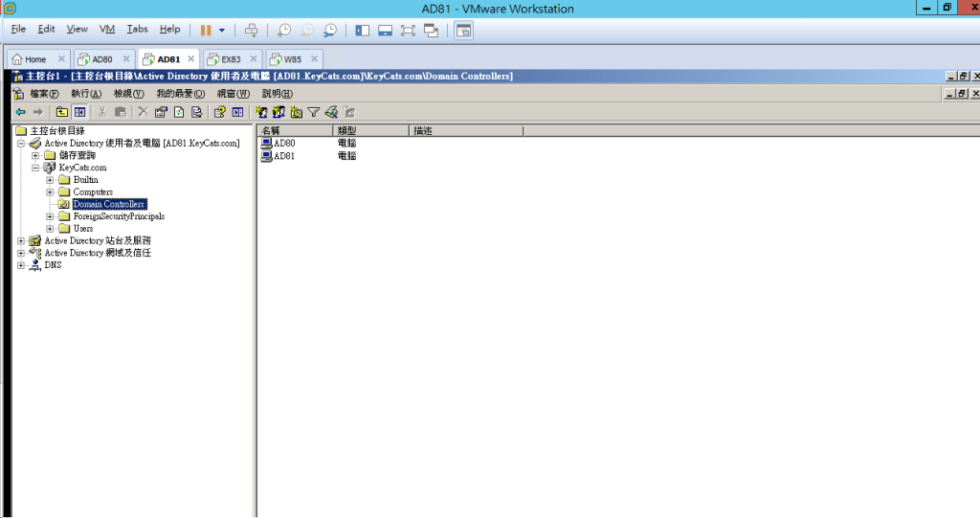
Task: Toggle VMware show library sidebar icon
Action: 363,31
